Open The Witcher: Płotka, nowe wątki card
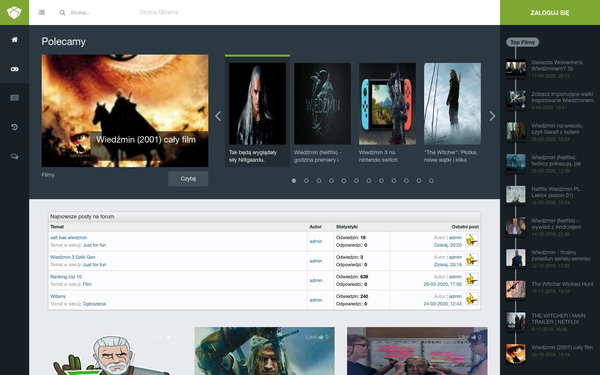This screenshot has height=375, width=600. coord(452,113)
